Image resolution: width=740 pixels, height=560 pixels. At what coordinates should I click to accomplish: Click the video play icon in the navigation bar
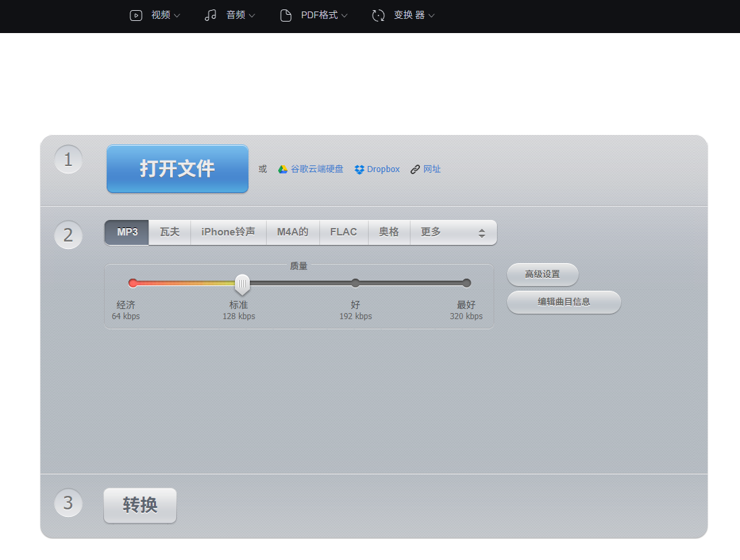point(137,15)
